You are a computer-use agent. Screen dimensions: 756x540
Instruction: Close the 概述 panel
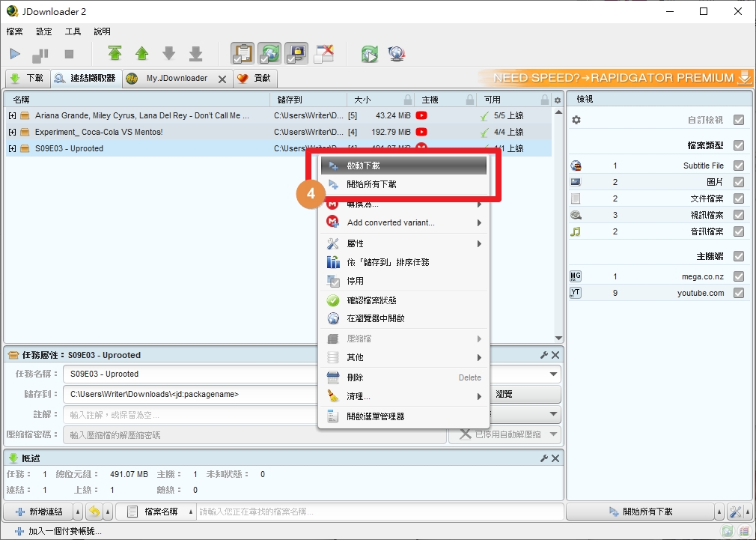point(555,458)
